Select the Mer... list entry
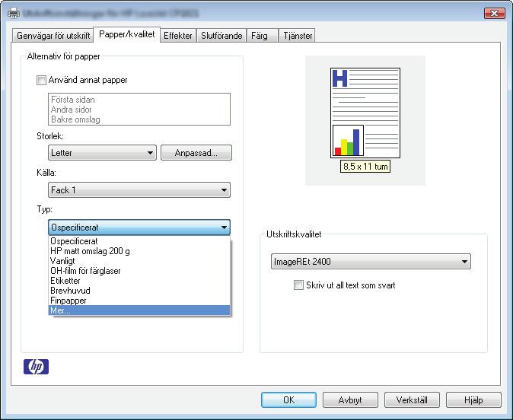 click(139, 310)
